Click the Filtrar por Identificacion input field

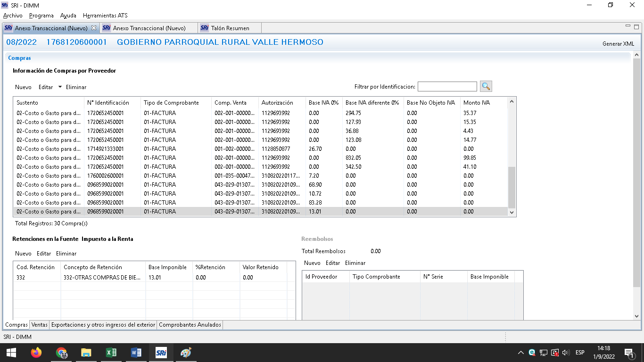click(447, 87)
